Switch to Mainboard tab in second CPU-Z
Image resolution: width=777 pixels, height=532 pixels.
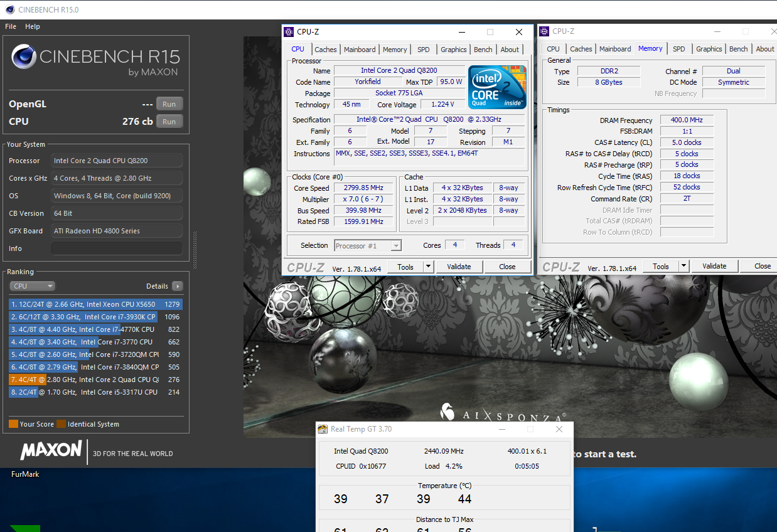(x=615, y=49)
